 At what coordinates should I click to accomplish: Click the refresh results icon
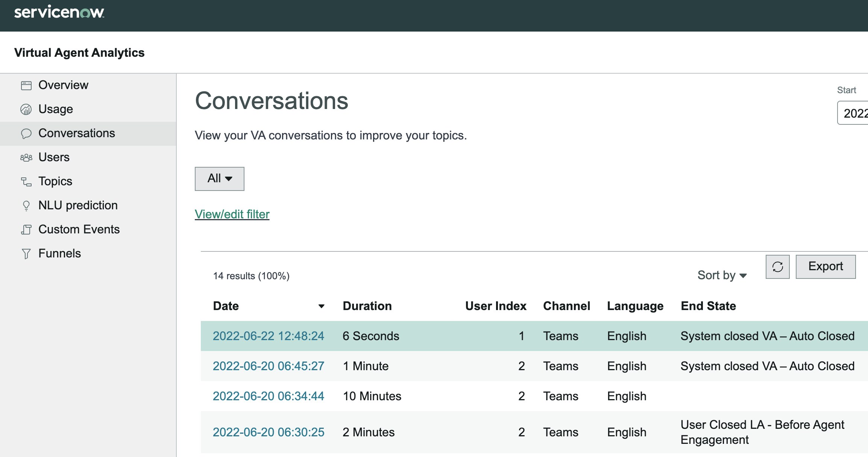click(x=777, y=266)
